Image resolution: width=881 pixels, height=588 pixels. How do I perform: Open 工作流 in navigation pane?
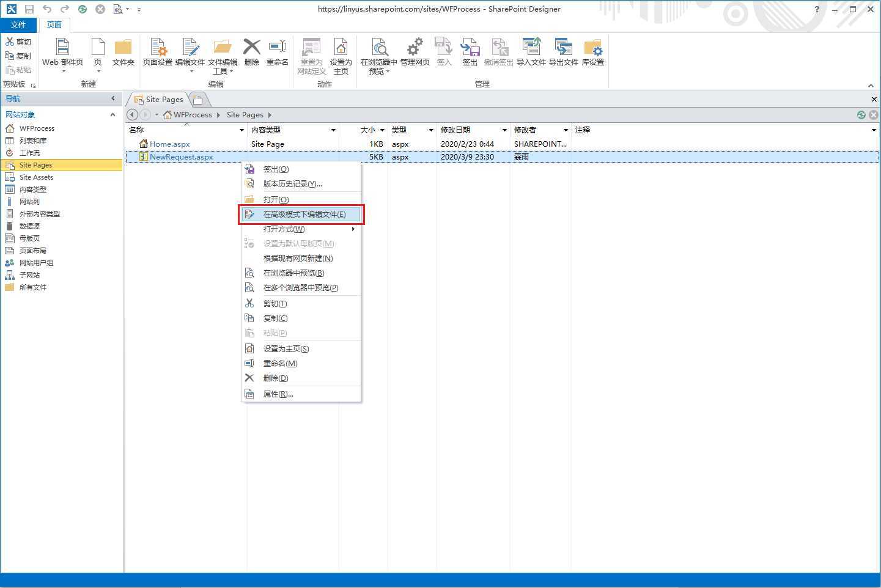(x=29, y=153)
